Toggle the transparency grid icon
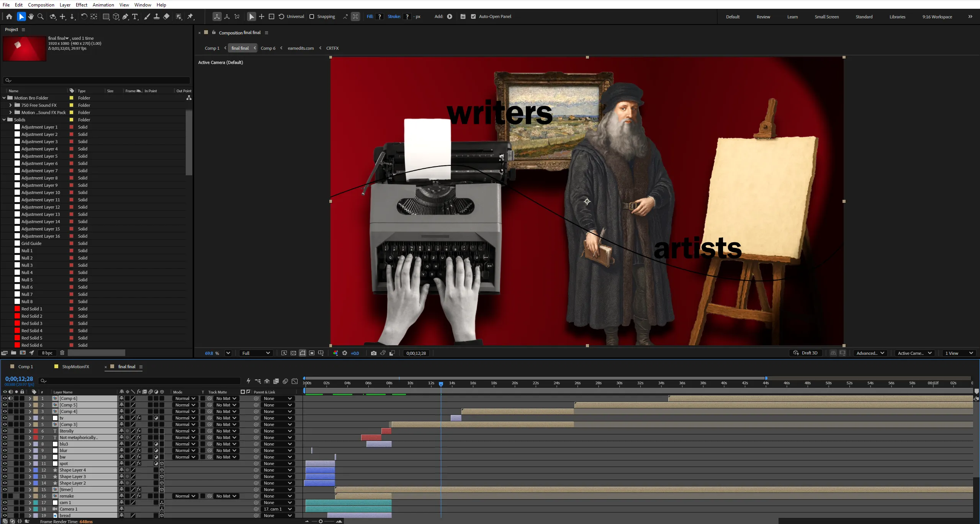 293,353
